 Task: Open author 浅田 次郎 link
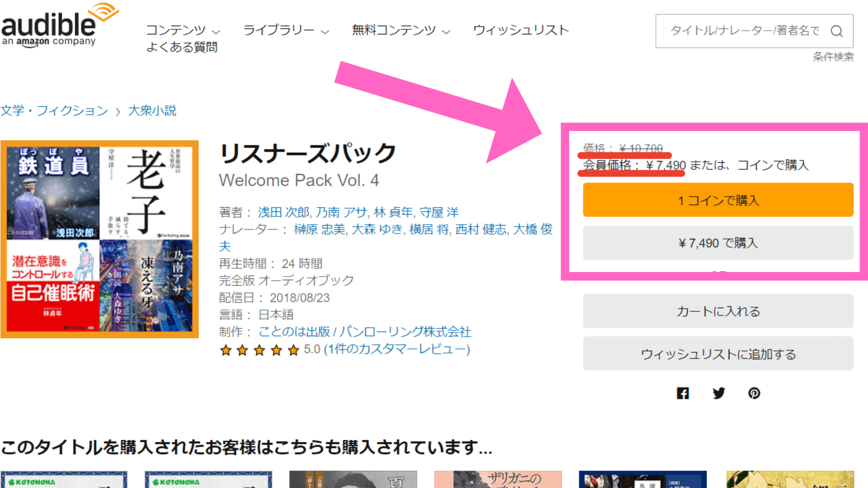283,212
